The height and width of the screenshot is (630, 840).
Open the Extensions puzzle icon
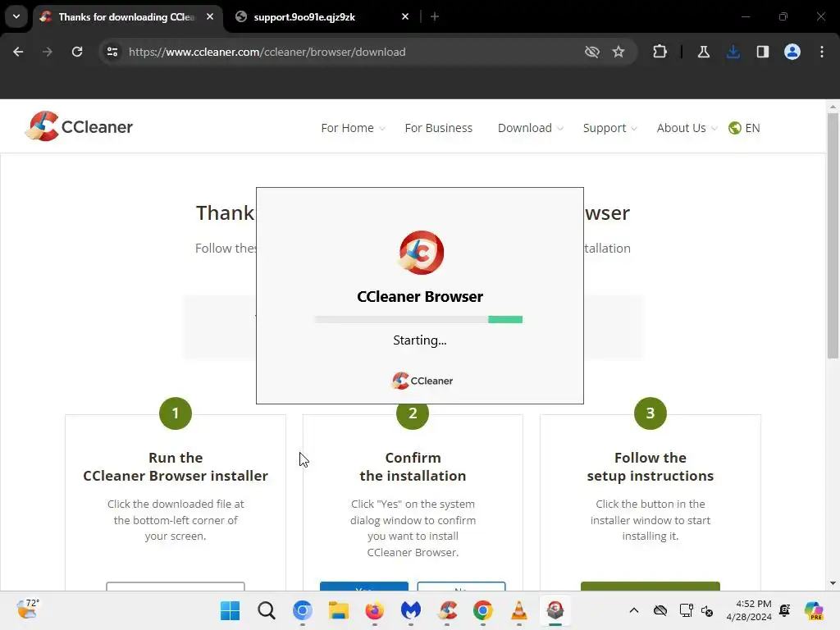(x=660, y=52)
